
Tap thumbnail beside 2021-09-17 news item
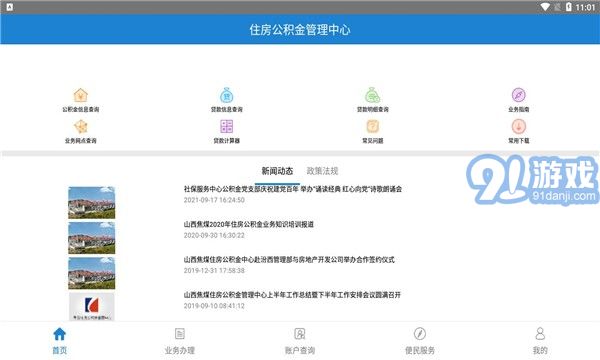click(x=91, y=203)
